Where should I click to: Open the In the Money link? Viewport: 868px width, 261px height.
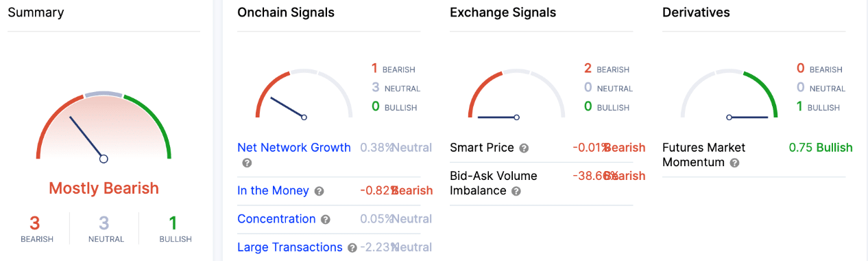273,190
